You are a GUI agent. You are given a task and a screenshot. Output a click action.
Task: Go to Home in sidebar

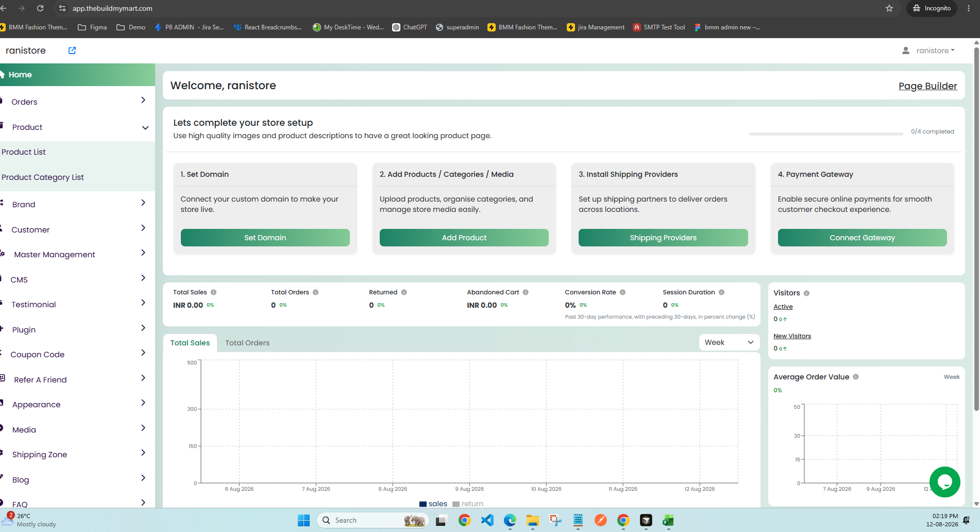(x=77, y=75)
